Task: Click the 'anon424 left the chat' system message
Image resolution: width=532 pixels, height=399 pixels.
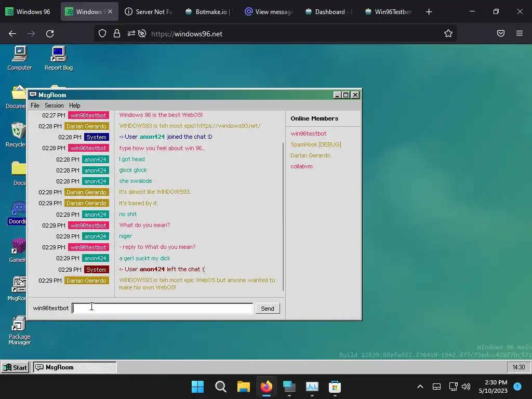Action: 162,270
